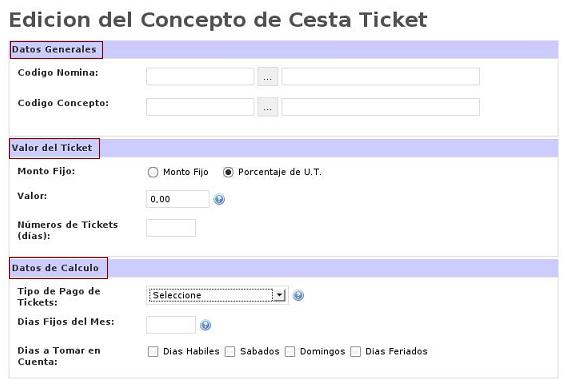
Task: Expand the Tipo de Pago de Tickets dropdown
Action: (217, 295)
